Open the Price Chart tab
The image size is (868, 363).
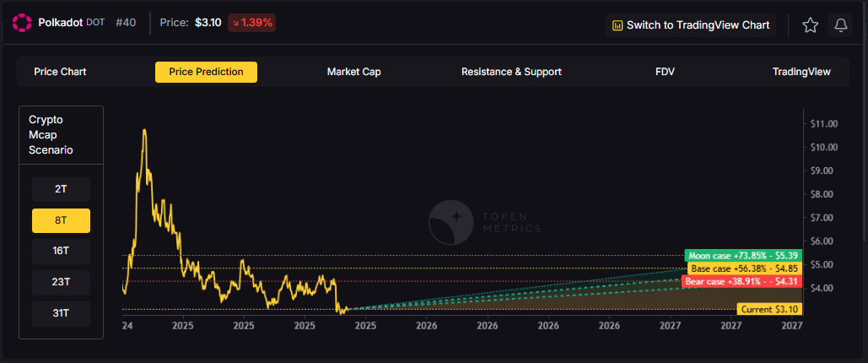tap(61, 72)
